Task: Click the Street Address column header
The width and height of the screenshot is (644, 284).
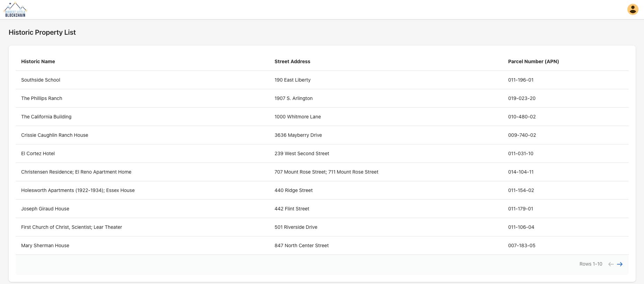Action: pyautogui.click(x=292, y=61)
